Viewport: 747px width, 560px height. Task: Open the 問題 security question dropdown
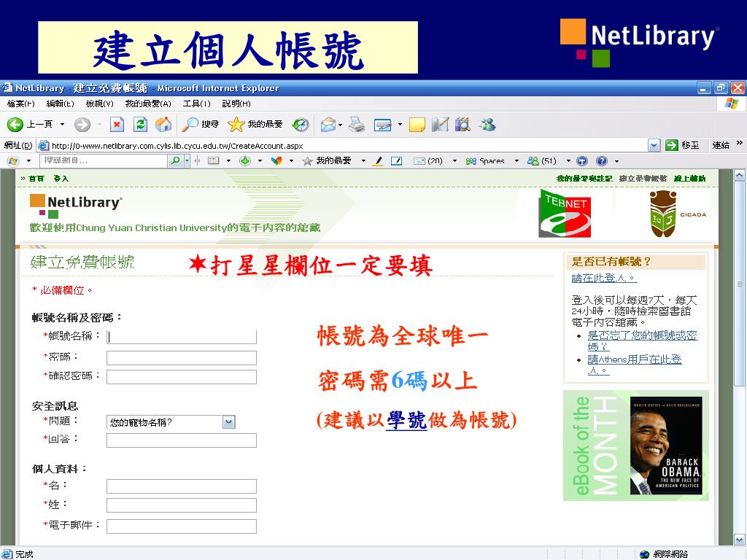pos(228,422)
